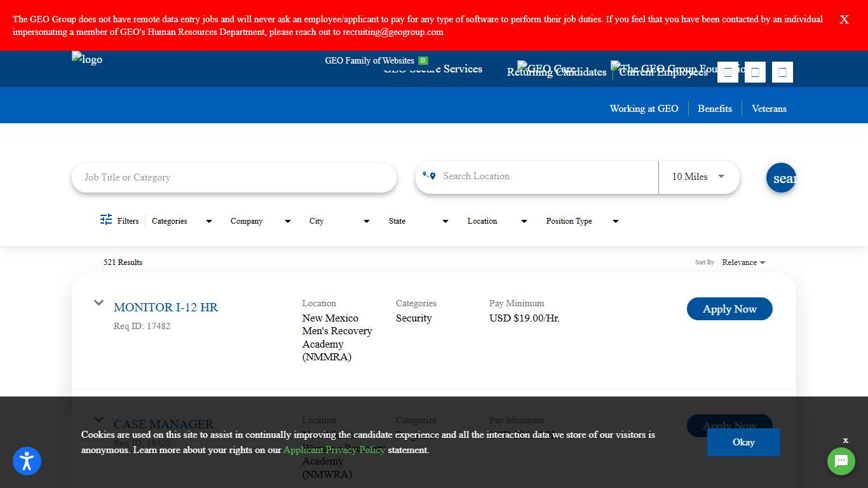Open the Veterans menu item
The width and height of the screenshot is (868, 488).
point(769,109)
